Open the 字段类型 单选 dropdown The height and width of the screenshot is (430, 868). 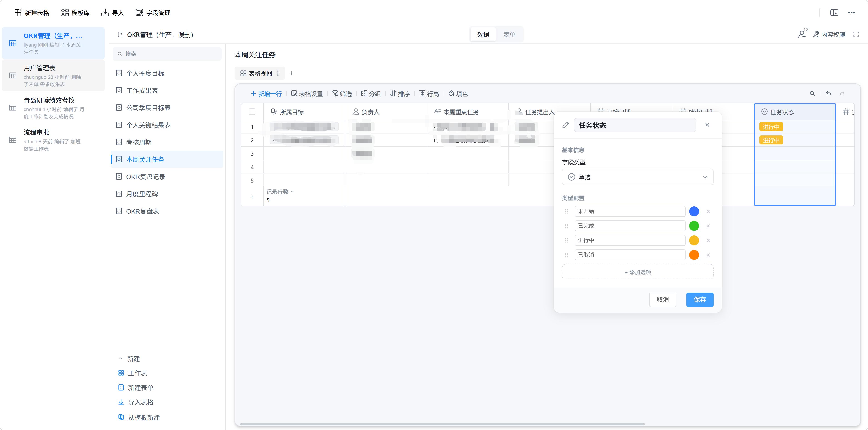point(638,177)
